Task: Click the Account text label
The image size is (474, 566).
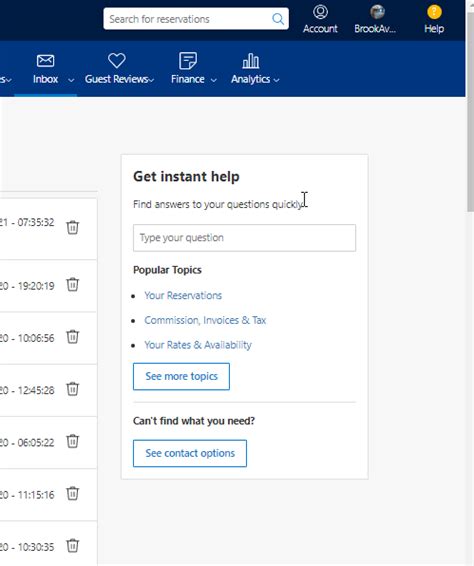Action: point(320,29)
